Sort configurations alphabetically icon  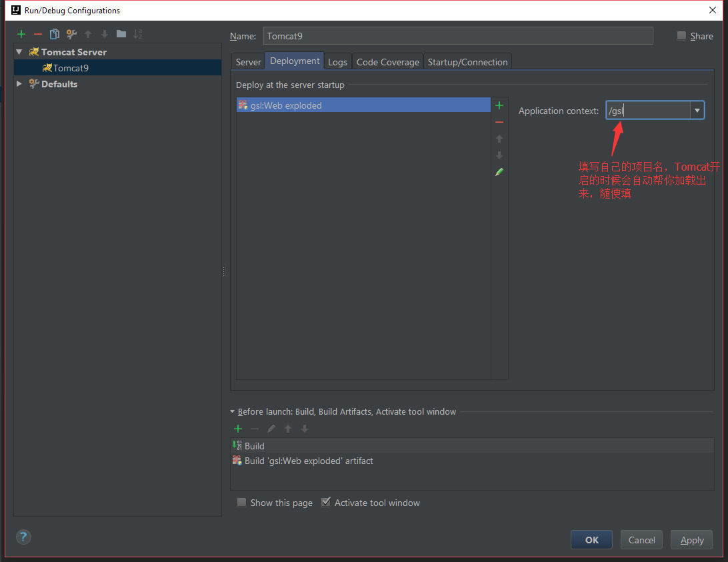pos(138,34)
